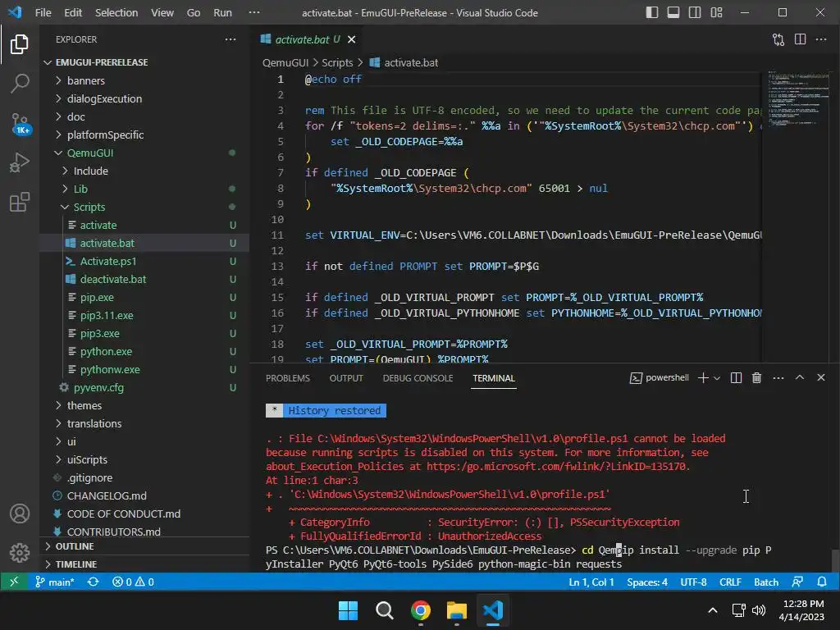Screen dimensions: 840x630
Task: Toggle the bottom panel layout
Action: (x=673, y=12)
